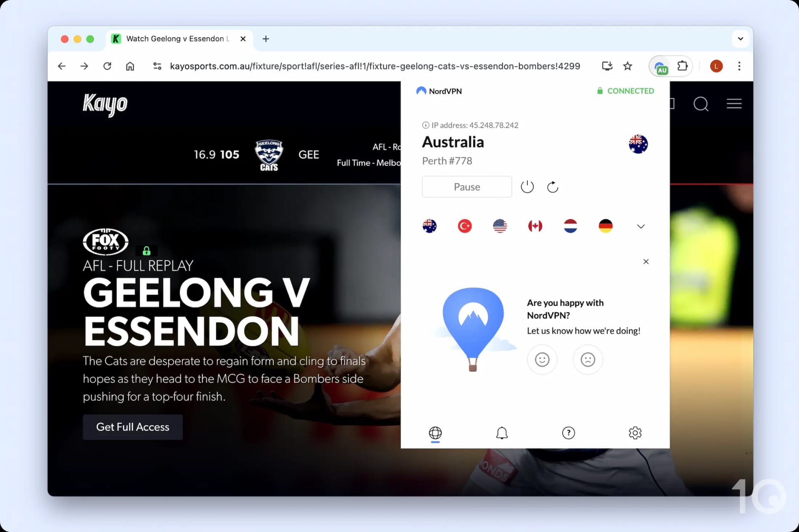This screenshot has width=799, height=532.
Task: Click Get Full Access button
Action: pos(132,427)
